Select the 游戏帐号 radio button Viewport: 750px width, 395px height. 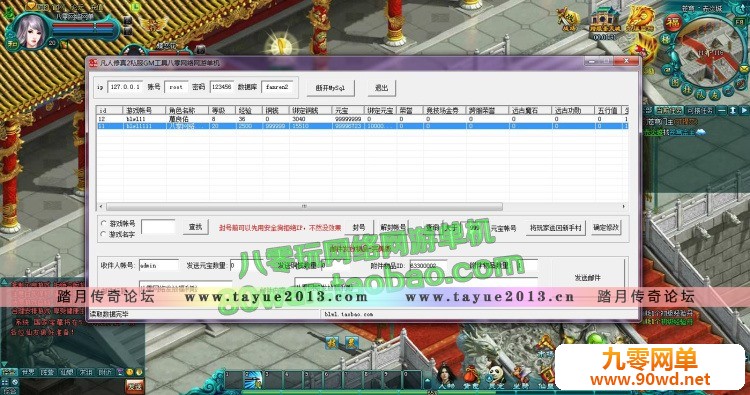point(103,223)
